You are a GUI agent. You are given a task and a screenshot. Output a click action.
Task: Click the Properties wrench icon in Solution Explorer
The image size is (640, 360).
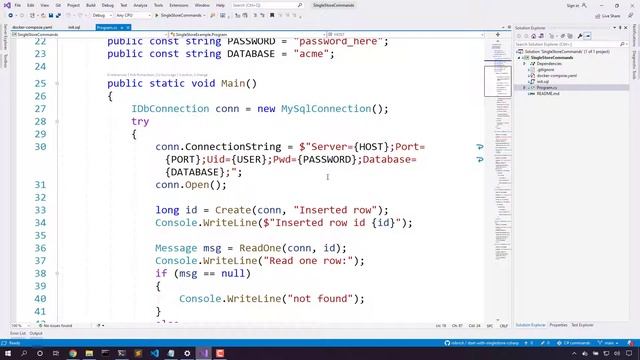580,36
